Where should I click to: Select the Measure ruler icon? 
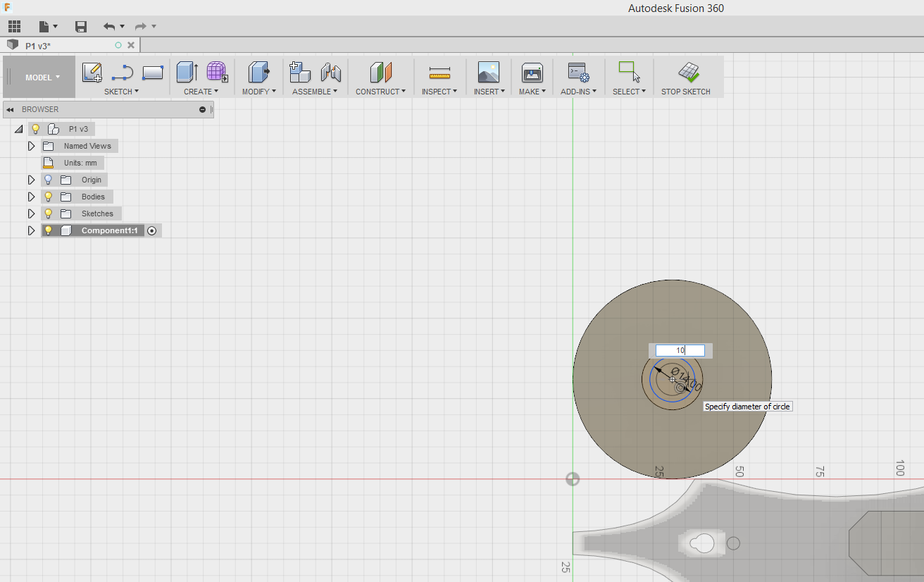point(439,73)
